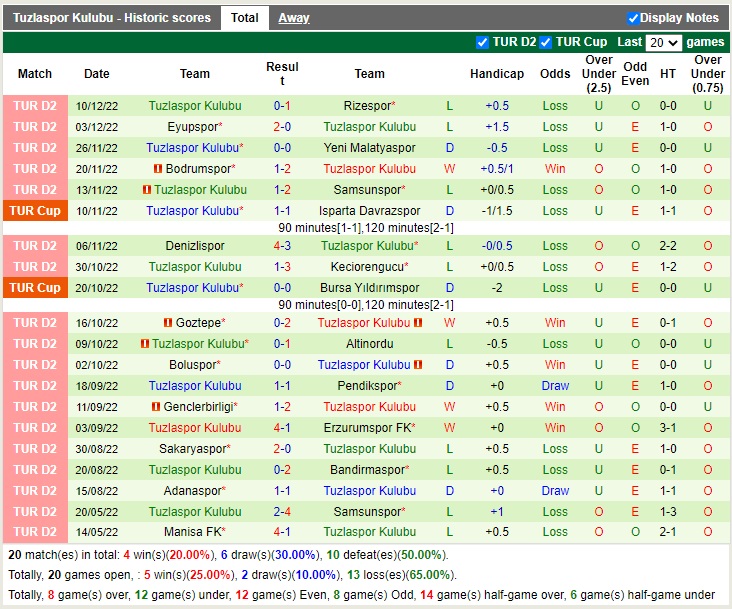Click TUR Cup league label on 20/10/22

(x=35, y=288)
